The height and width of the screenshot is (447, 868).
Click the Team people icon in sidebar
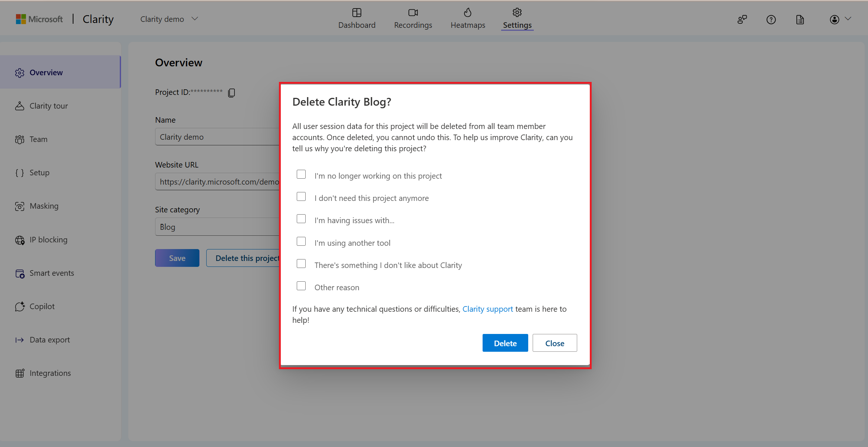[x=20, y=139]
